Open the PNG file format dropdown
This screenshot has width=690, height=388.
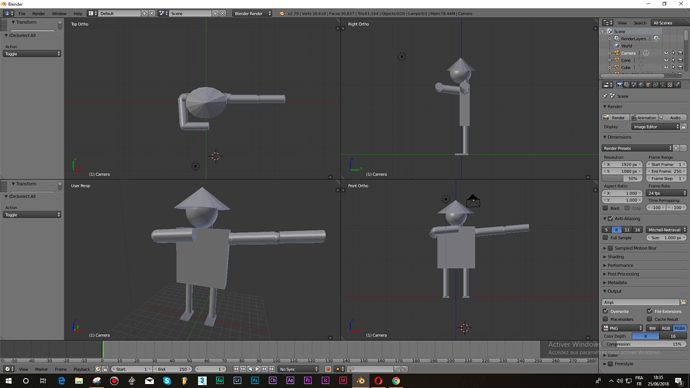[x=622, y=328]
